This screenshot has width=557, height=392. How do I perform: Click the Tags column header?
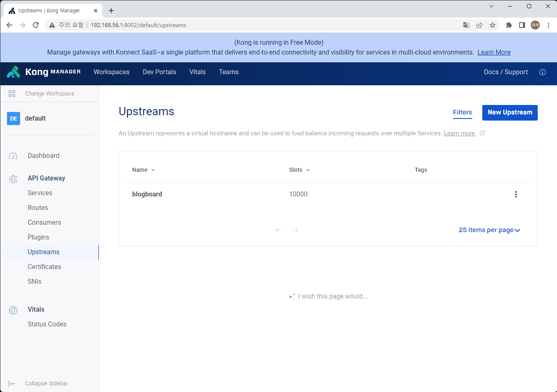[x=421, y=170]
